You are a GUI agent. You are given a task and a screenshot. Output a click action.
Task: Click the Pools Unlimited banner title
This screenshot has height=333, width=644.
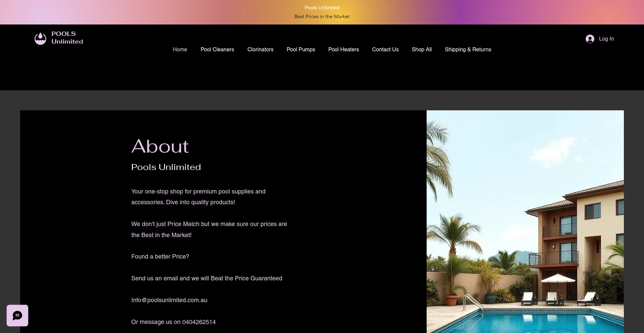(x=322, y=8)
